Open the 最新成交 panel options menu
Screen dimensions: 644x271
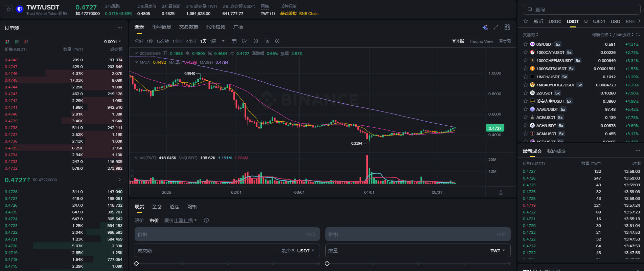pyautogui.click(x=638, y=151)
